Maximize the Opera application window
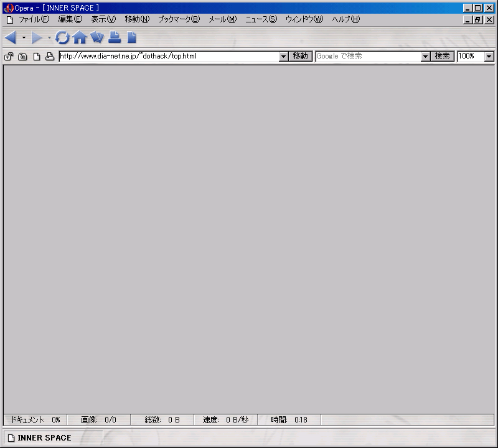Viewport: 498px width, 448px height. (x=477, y=8)
